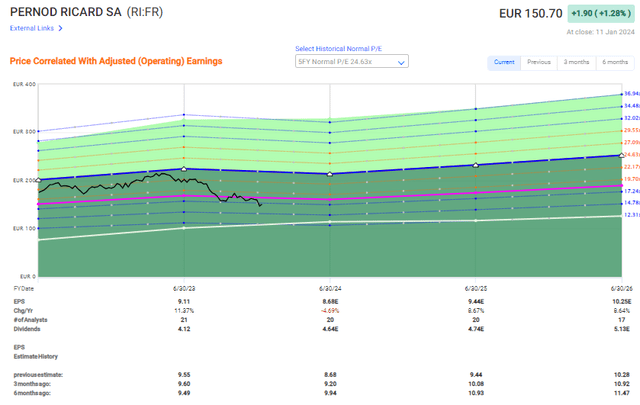Click the 6 months ago value 10.93
This screenshot has height=405, width=640.
coord(476,393)
